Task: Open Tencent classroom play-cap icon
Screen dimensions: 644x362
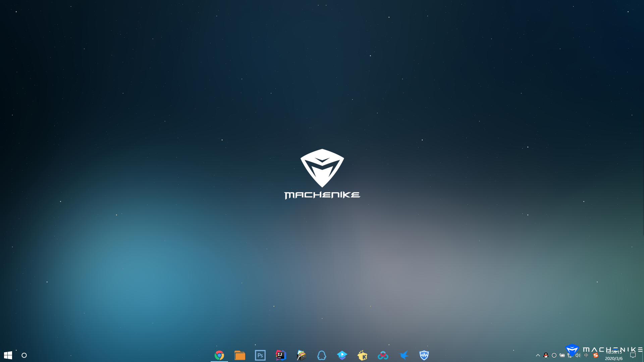Action: [342, 355]
